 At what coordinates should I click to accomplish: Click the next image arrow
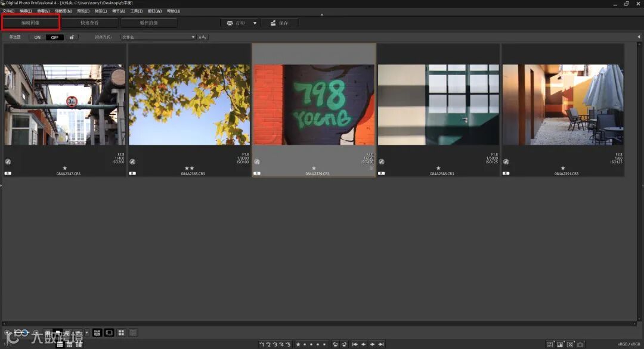[x=372, y=344]
